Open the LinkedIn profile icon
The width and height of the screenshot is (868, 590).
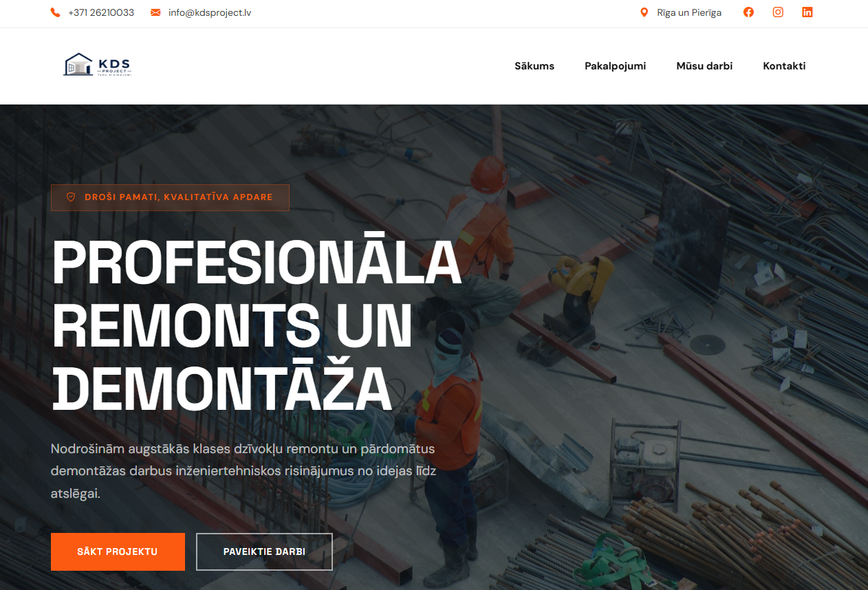(807, 12)
